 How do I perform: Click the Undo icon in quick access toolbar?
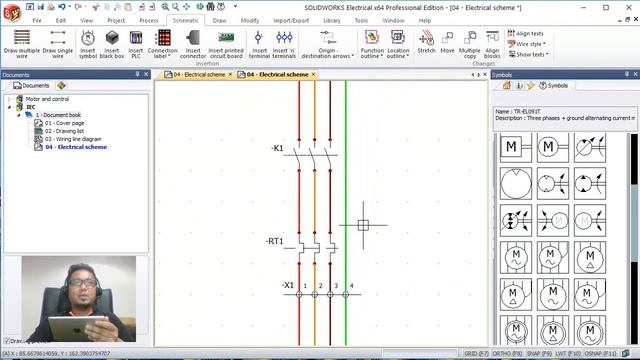pyautogui.click(x=61, y=7)
